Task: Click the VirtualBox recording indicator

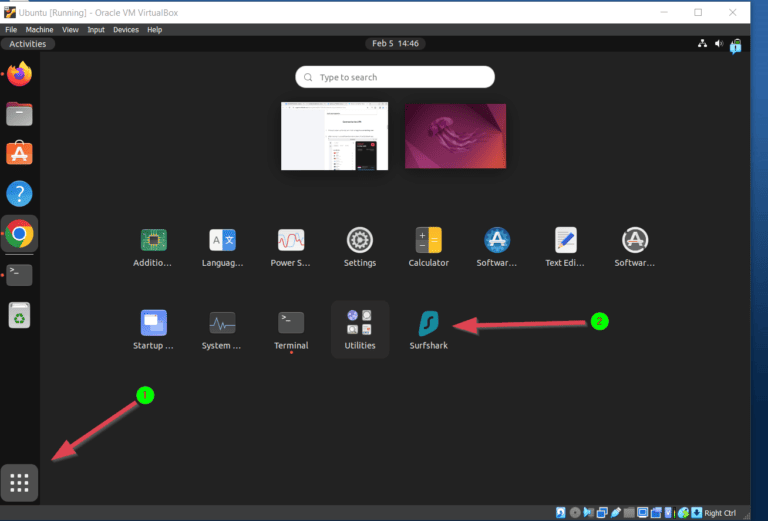Action: pyautogui.click(x=656, y=513)
